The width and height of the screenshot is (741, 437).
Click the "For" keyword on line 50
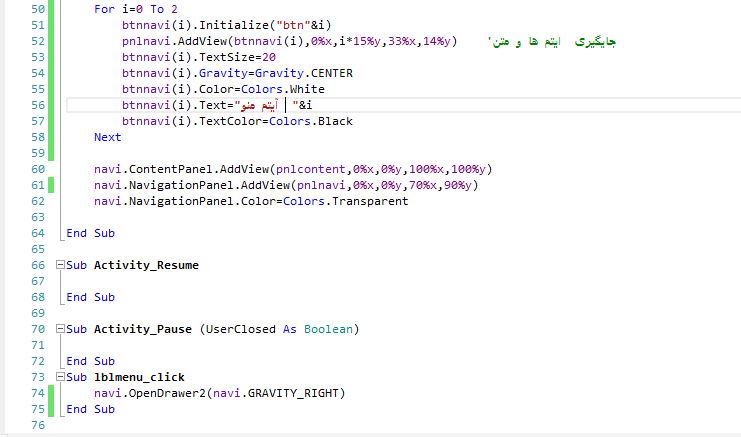(x=104, y=9)
